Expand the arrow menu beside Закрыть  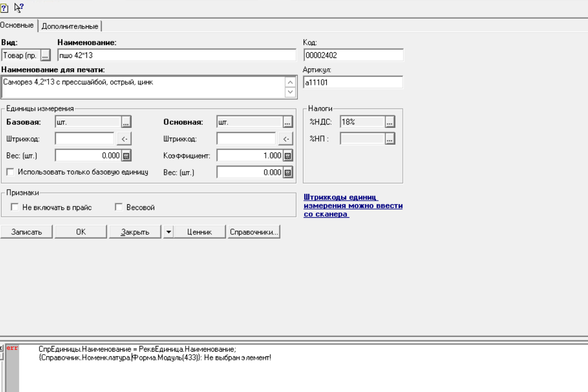coord(168,232)
